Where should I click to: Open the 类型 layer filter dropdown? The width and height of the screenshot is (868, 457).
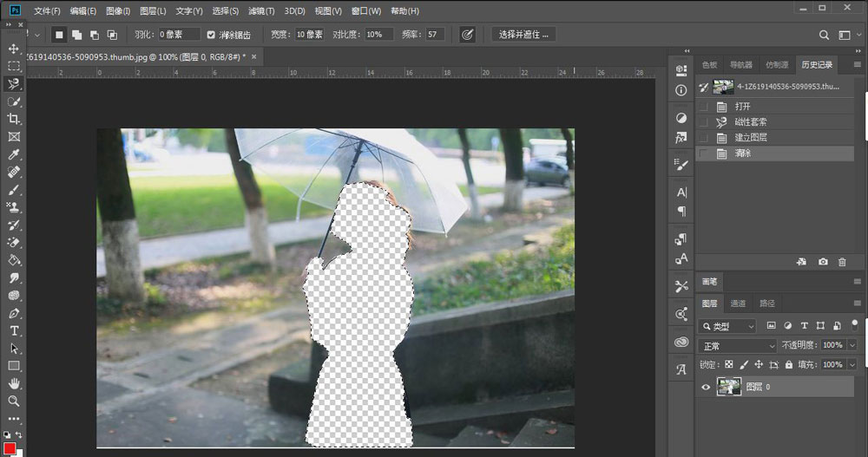tap(727, 326)
